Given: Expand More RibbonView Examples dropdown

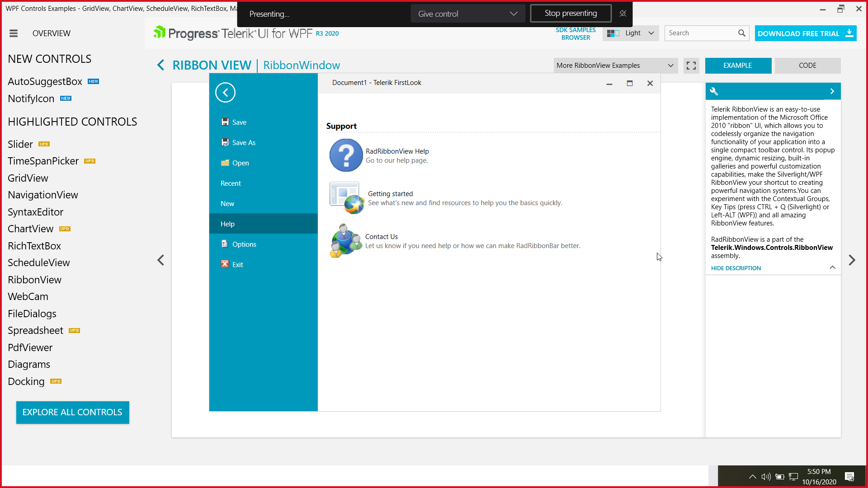Looking at the screenshot, I should point(615,66).
